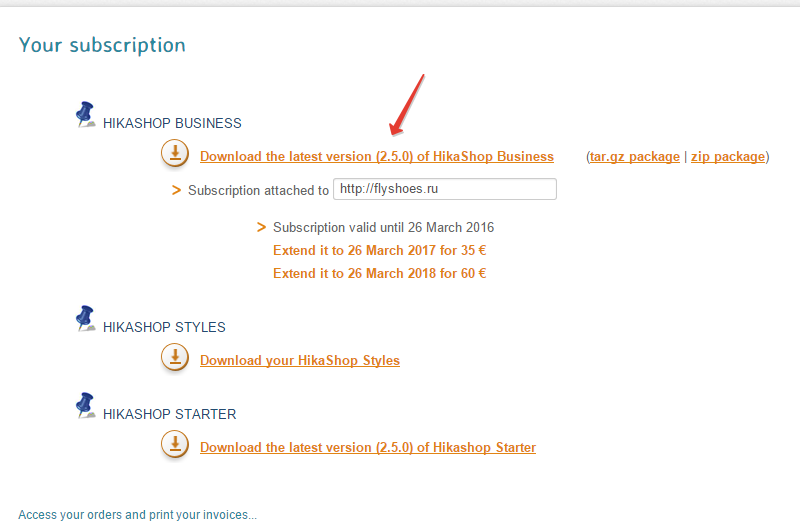This screenshot has width=800, height=522.
Task: Open the zip package link
Action: [x=727, y=157]
